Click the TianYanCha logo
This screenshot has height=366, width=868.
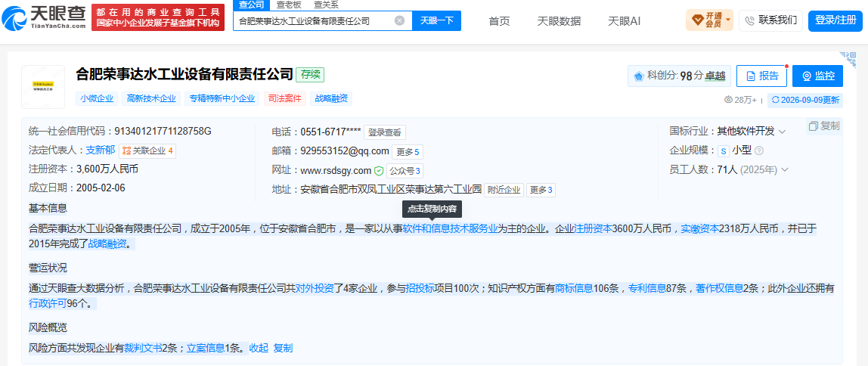click(45, 17)
